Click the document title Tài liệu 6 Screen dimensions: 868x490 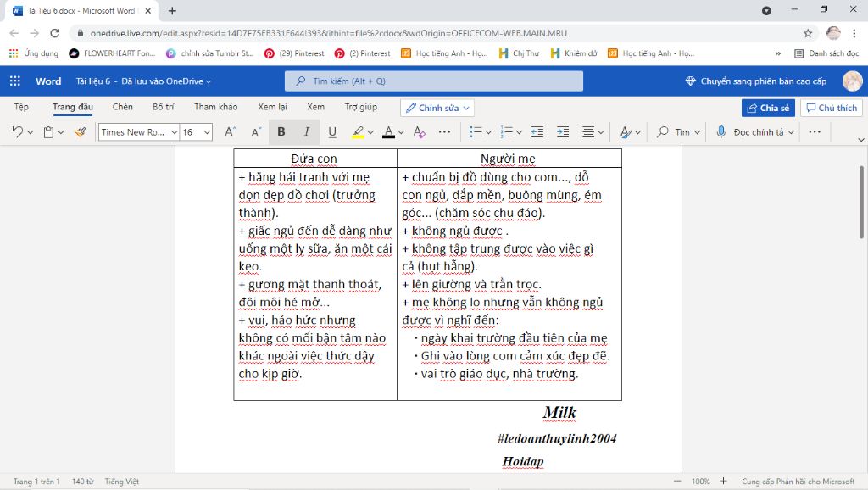pyautogui.click(x=93, y=81)
